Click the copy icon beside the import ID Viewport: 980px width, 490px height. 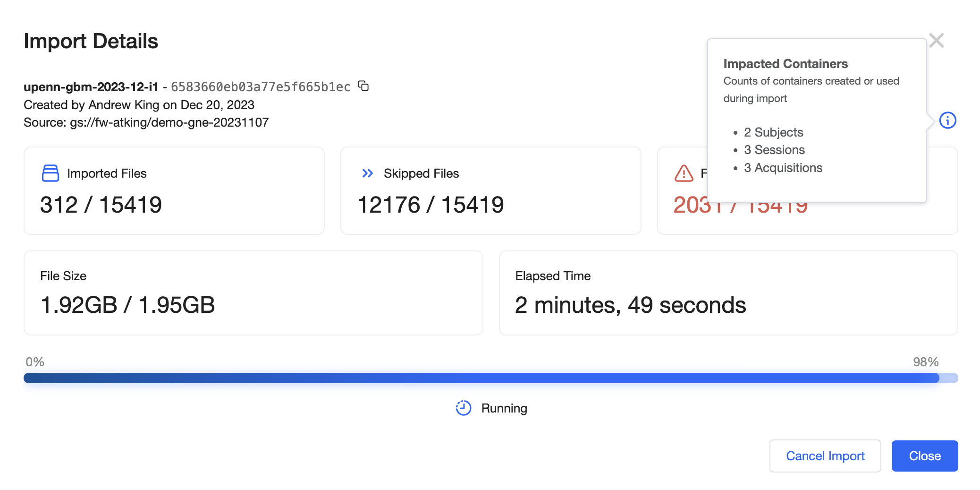[363, 86]
